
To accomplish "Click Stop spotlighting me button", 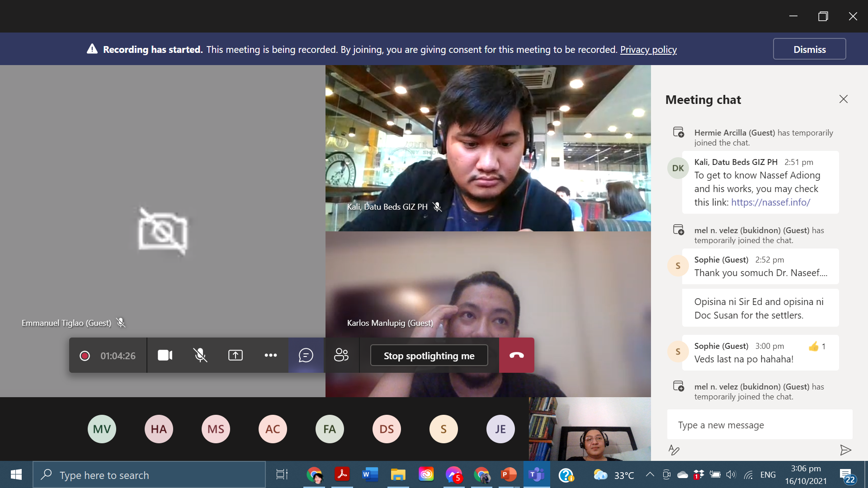I will pos(429,356).
